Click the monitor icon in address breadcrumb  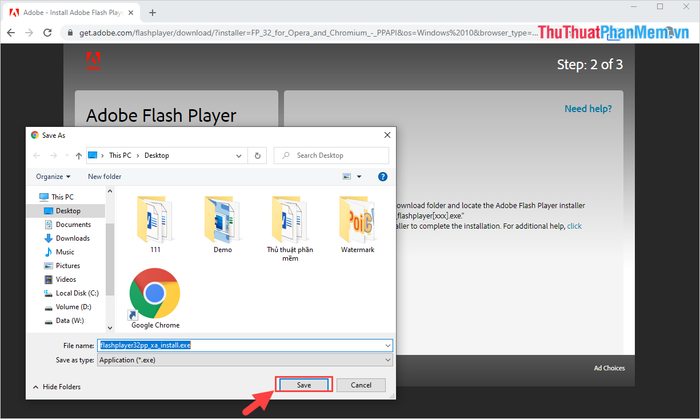(92, 155)
